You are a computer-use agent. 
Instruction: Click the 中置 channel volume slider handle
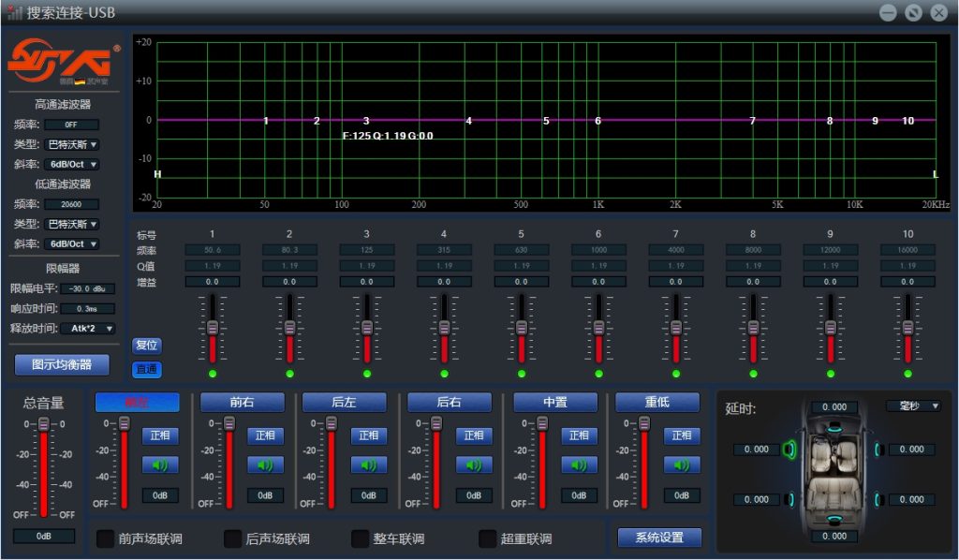pos(542,423)
